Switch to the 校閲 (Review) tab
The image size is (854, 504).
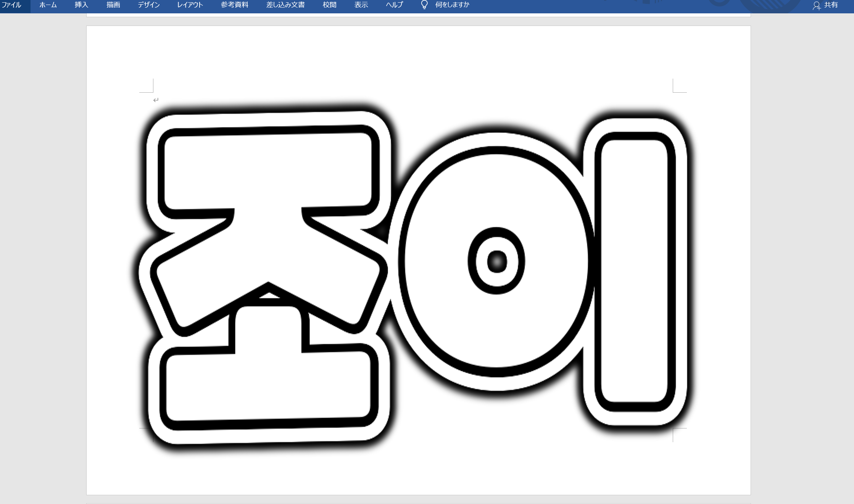coord(329,5)
